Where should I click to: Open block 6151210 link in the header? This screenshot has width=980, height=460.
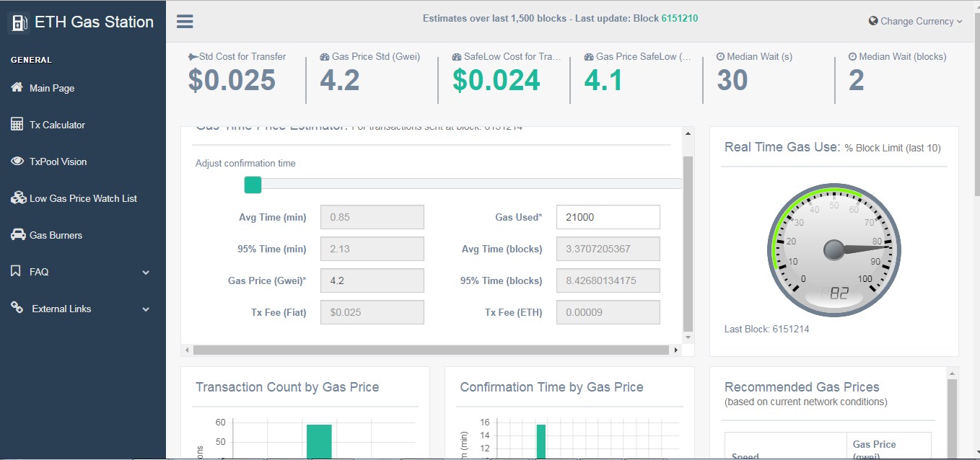(680, 18)
